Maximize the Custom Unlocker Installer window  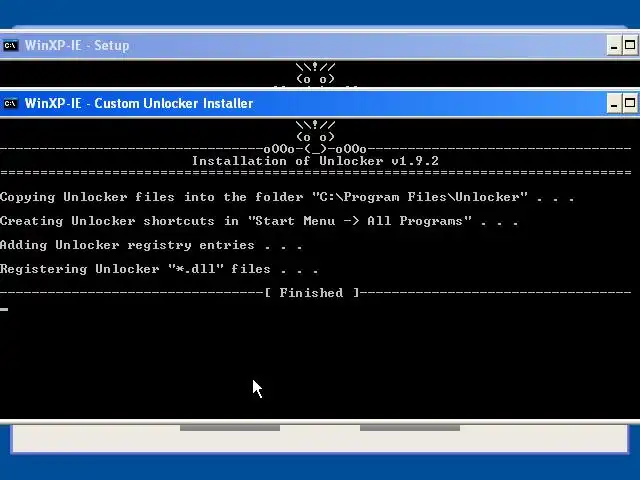(x=630, y=103)
